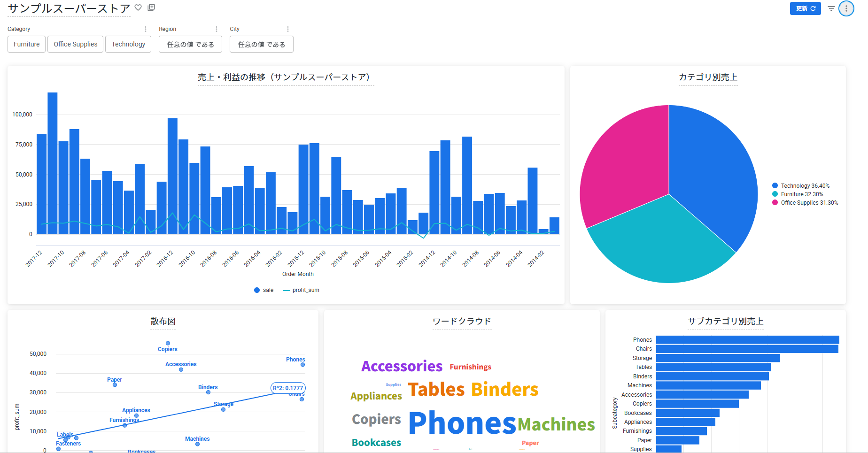The image size is (868, 453).
Task: Click the 更新 refresh button
Action: [805, 8]
